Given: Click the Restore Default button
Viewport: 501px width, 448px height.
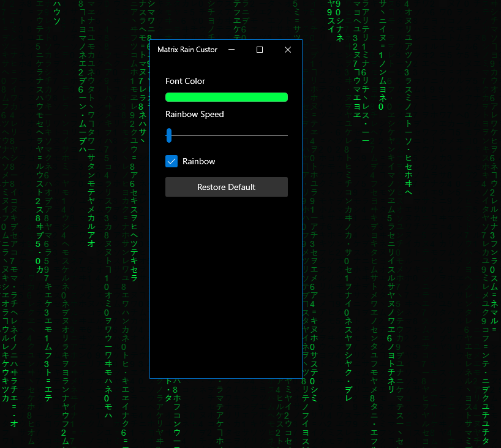Looking at the screenshot, I should click(226, 187).
